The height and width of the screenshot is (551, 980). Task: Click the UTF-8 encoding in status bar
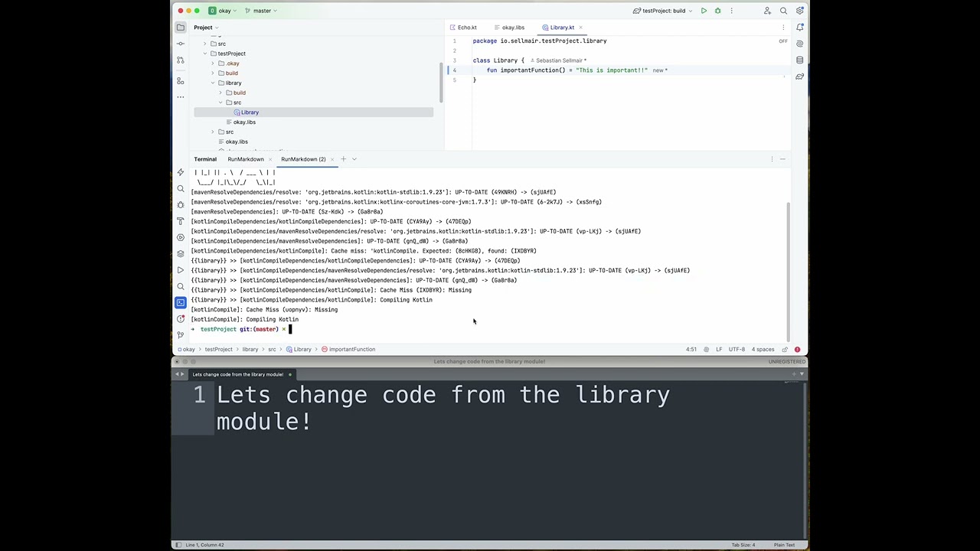click(737, 349)
